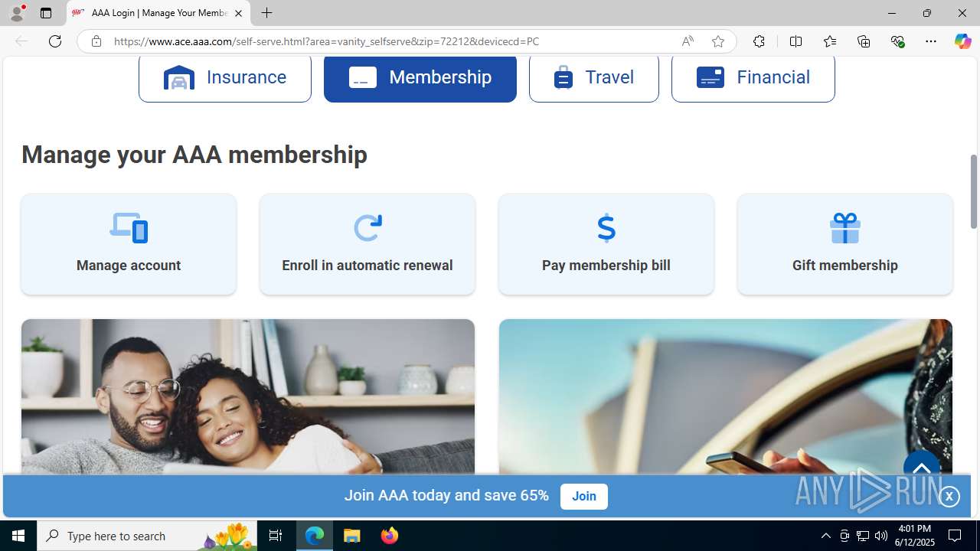This screenshot has width=980, height=551.
Task: Launch Firefox from taskbar
Action: tap(390, 536)
